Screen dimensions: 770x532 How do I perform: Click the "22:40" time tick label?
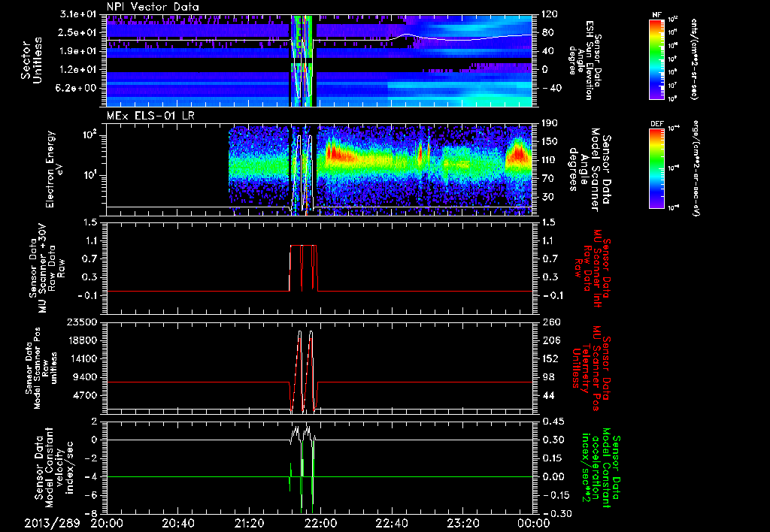[x=392, y=523]
